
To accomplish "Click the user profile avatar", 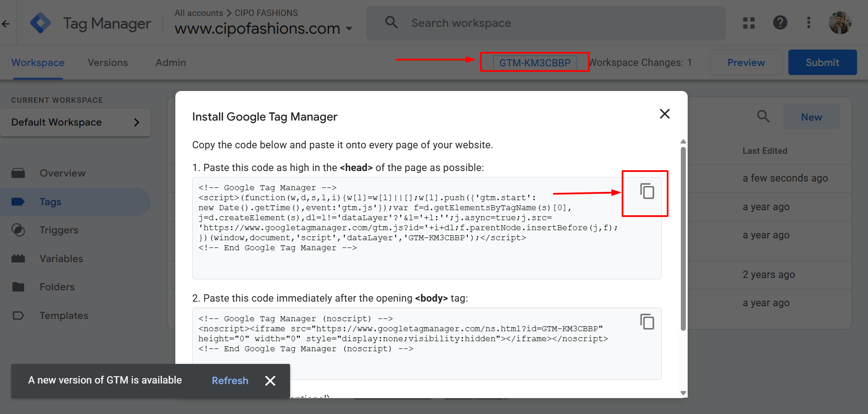I will (x=840, y=23).
